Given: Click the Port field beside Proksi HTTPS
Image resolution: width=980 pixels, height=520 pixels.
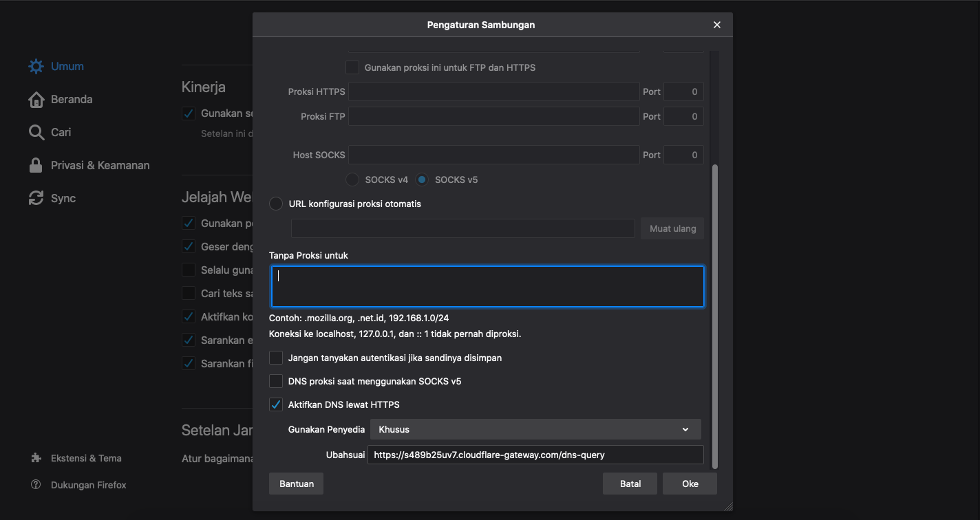Looking at the screenshot, I should tap(683, 92).
